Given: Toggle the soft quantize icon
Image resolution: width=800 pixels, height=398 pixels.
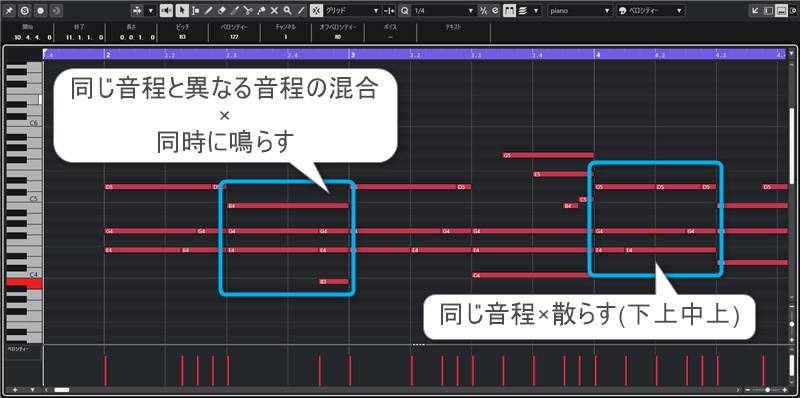Looking at the screenshot, I should pyautogui.click(x=483, y=10).
